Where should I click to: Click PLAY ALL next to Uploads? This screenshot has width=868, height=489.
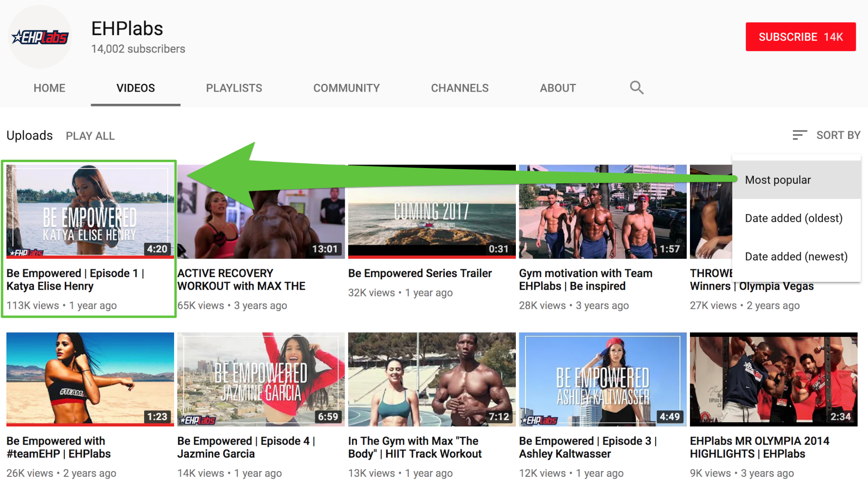[90, 136]
